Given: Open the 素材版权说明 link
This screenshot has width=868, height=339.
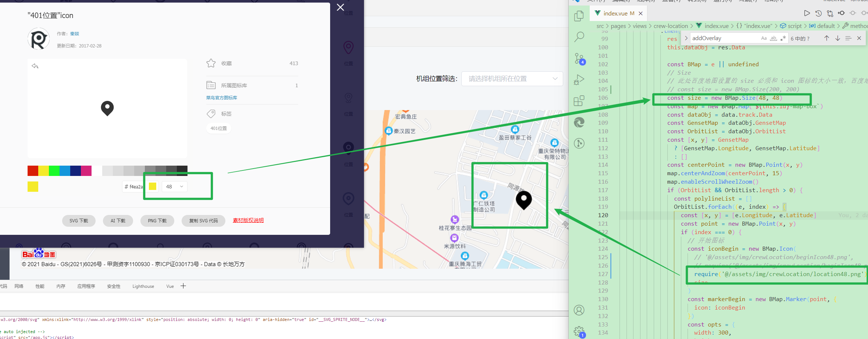Looking at the screenshot, I should point(248,220).
